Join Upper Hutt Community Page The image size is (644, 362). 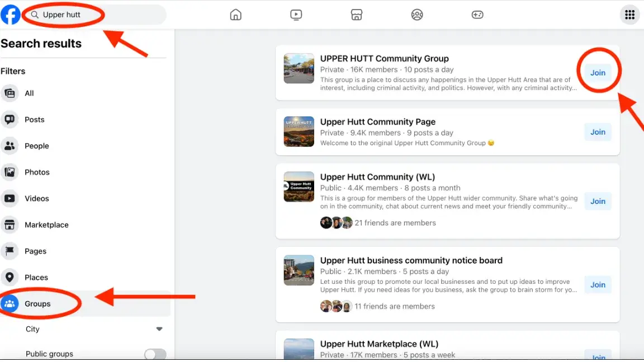coord(598,132)
